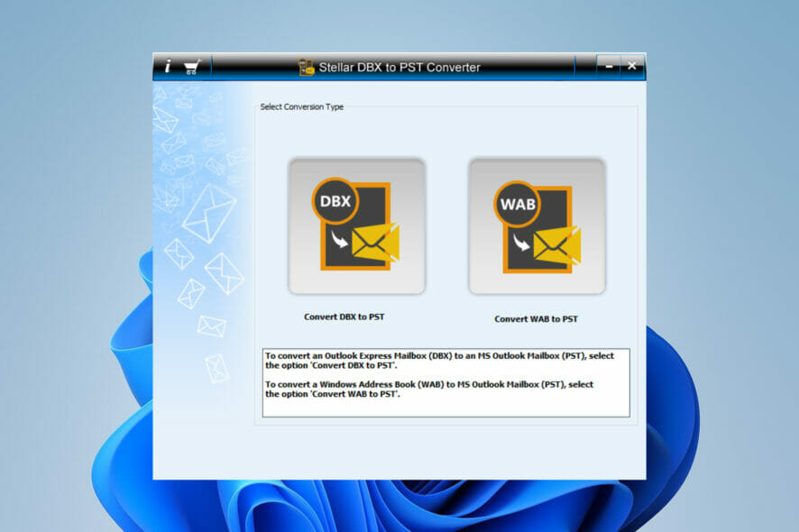Open the info icon in title bar
This screenshot has height=532, width=799.
[168, 66]
